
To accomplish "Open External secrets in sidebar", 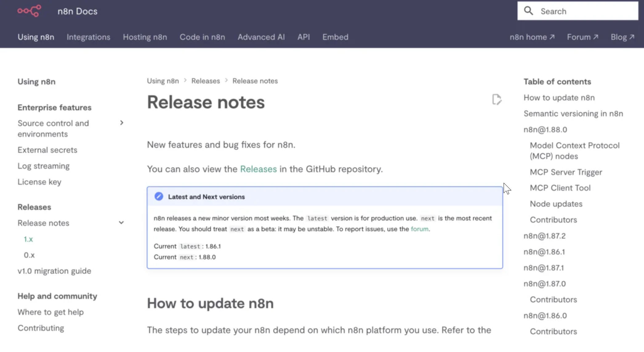I will (47, 150).
